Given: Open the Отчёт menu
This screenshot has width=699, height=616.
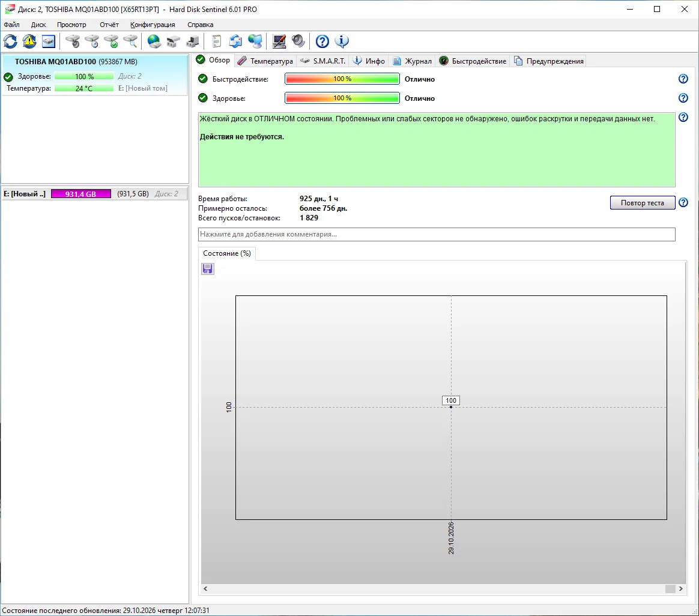Looking at the screenshot, I should tap(109, 25).
